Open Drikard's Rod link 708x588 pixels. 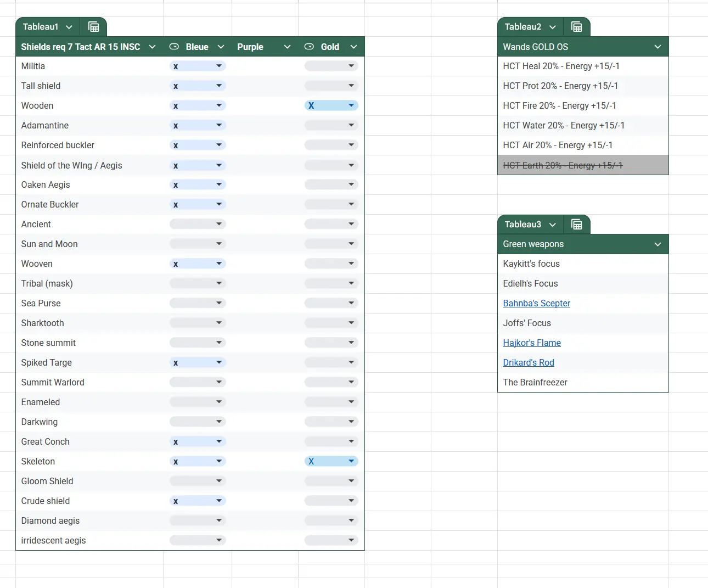click(529, 362)
